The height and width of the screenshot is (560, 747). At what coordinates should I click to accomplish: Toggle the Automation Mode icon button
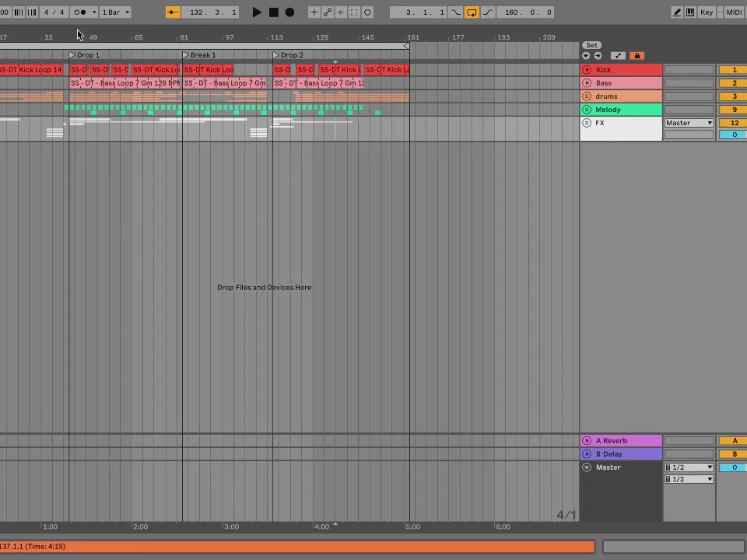[618, 56]
